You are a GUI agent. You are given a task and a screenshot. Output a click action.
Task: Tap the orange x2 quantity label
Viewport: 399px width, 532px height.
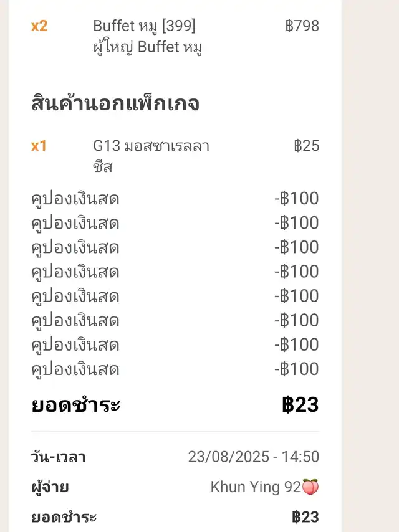point(39,26)
